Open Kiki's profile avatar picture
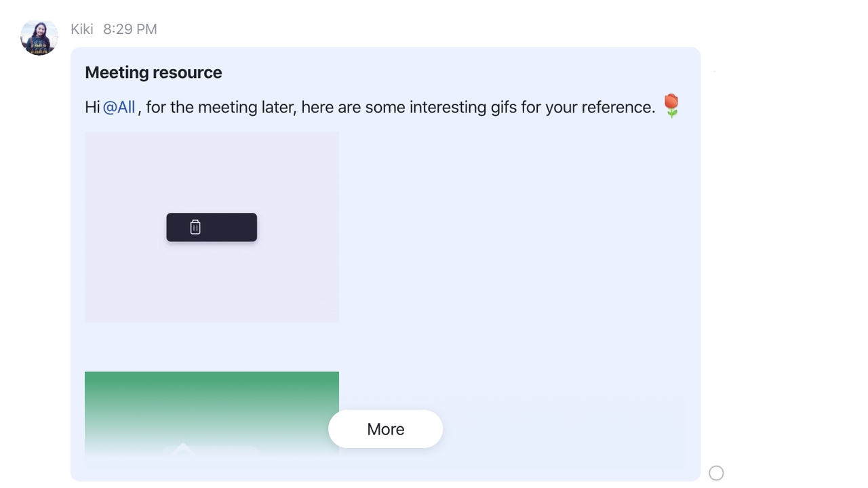The width and height of the screenshot is (868, 488). pyautogui.click(x=39, y=37)
